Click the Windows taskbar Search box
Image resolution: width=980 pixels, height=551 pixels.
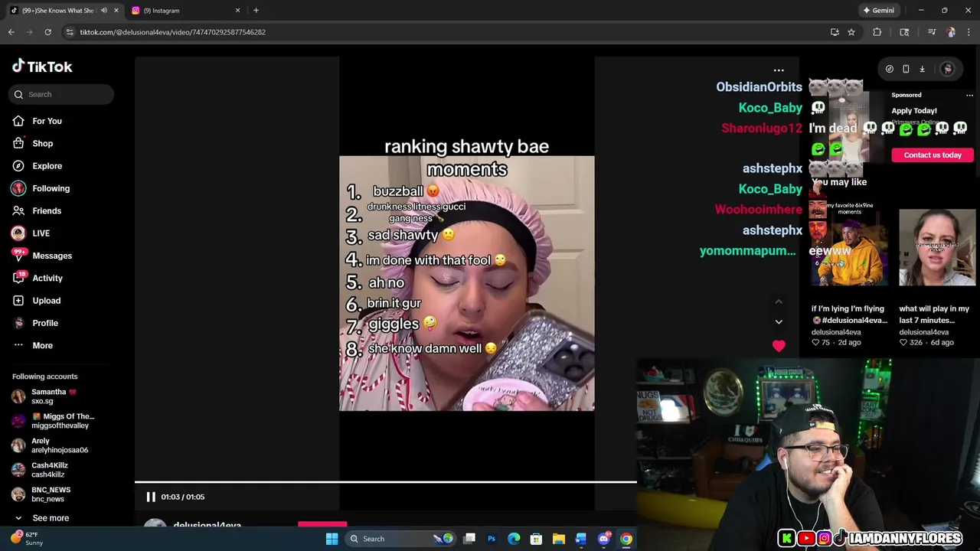[x=400, y=539]
